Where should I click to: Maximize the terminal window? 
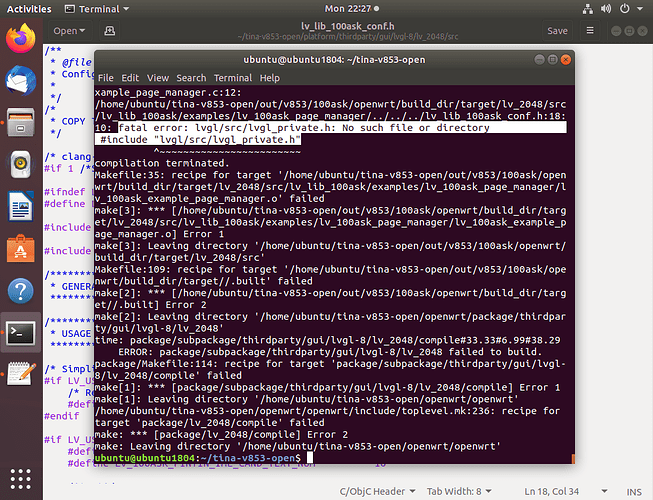(552, 60)
